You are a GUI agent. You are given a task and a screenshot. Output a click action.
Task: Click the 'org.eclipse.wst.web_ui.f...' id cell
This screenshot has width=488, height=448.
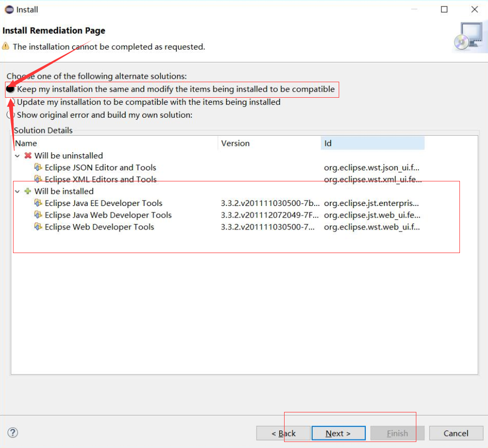pos(372,227)
